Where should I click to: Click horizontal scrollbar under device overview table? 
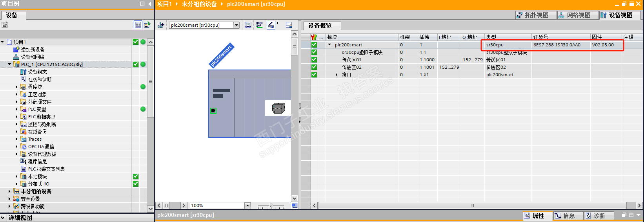click(473, 205)
